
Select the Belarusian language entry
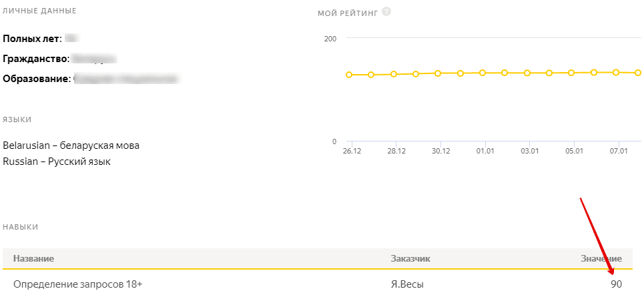pyautogui.click(x=71, y=145)
